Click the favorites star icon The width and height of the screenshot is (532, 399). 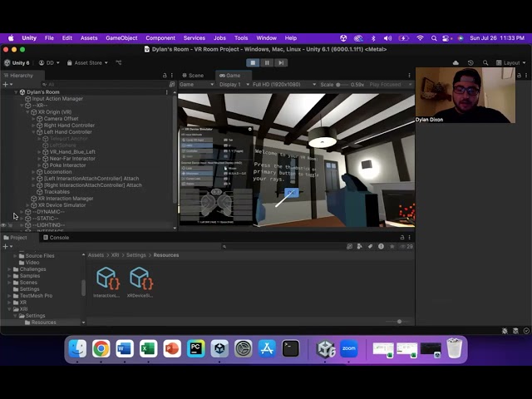392,247
